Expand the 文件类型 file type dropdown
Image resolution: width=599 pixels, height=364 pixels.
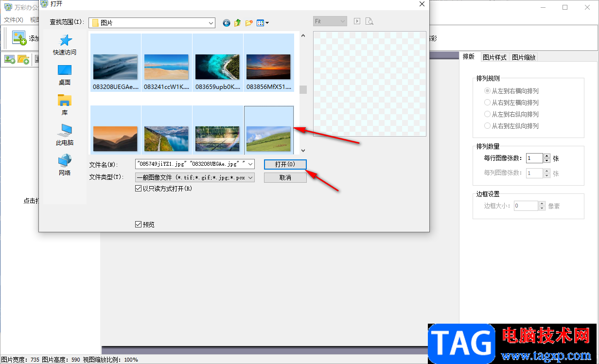[x=251, y=178]
